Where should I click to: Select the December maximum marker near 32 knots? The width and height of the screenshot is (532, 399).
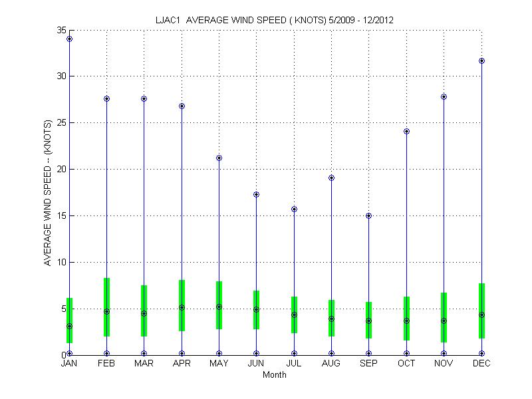click(481, 61)
